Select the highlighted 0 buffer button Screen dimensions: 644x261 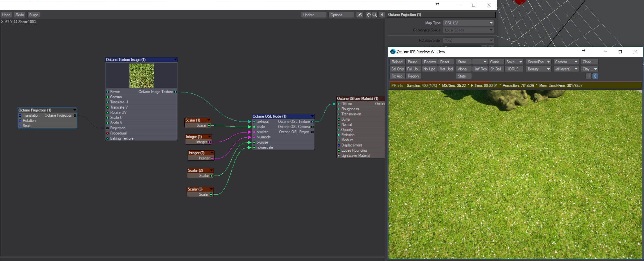pos(595,76)
